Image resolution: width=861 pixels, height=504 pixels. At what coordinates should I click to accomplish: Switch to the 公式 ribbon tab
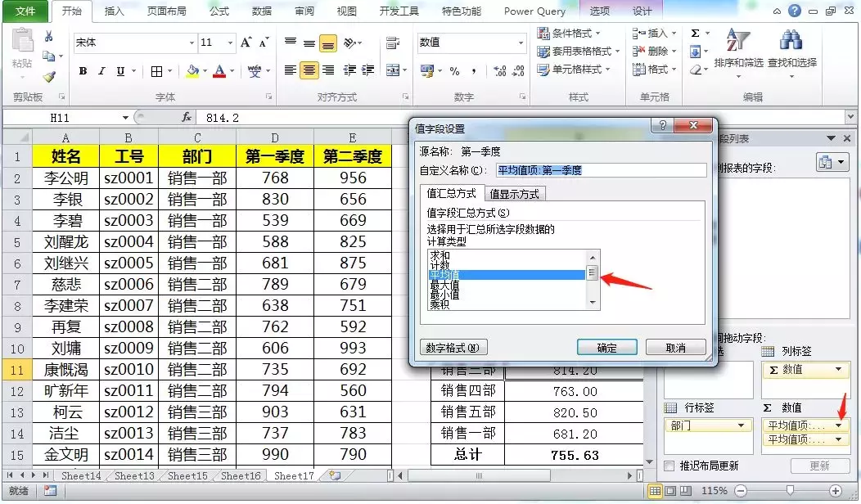[219, 11]
